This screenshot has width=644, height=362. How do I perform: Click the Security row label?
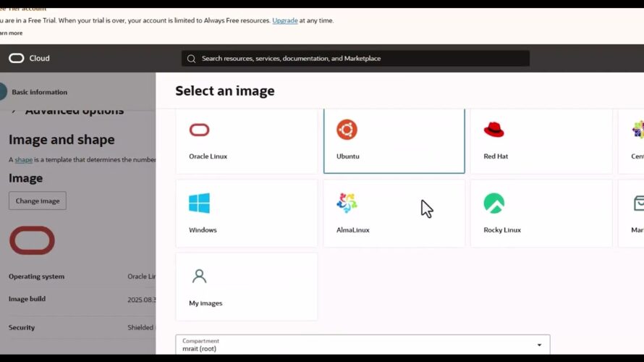(x=22, y=327)
